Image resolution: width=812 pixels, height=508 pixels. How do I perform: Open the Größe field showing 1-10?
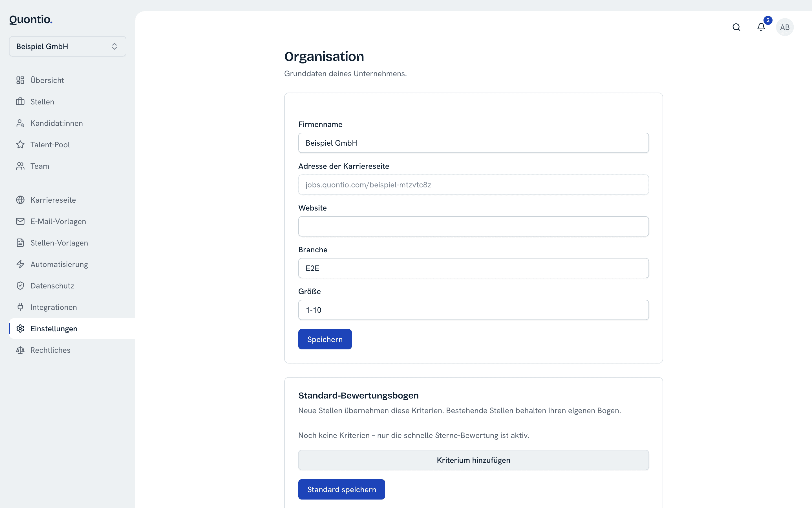pos(473,310)
